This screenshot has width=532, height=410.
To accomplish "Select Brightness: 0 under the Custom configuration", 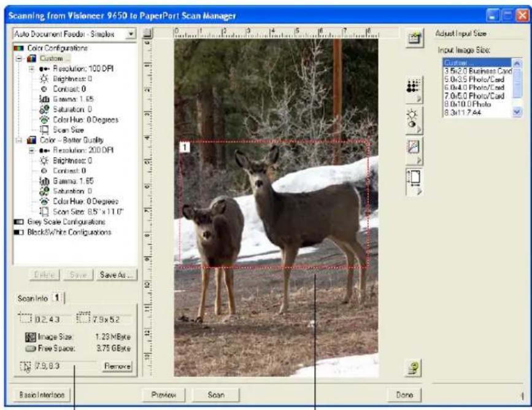I will pos(72,79).
